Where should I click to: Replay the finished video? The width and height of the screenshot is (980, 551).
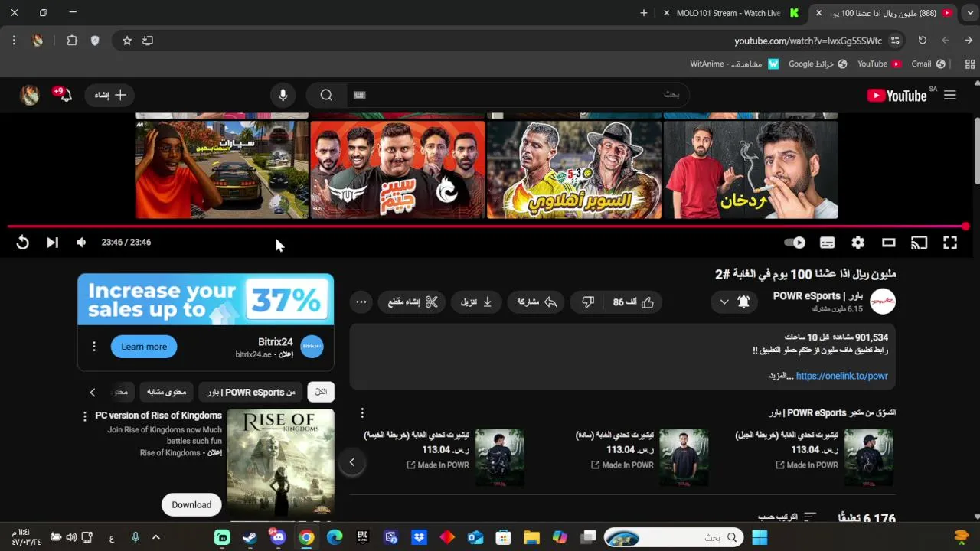(22, 243)
